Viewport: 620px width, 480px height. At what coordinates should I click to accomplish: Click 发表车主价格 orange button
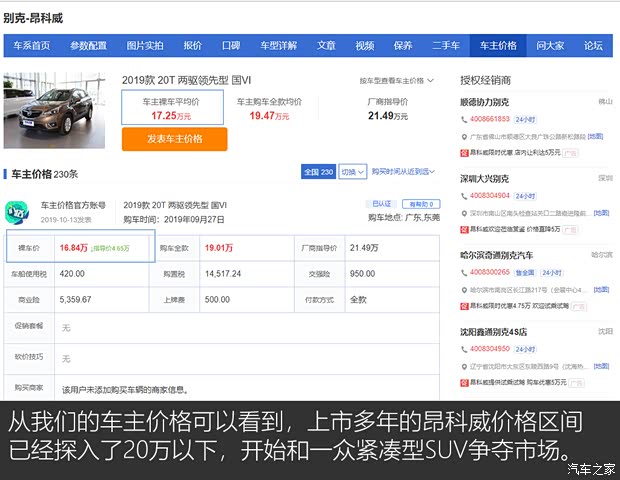click(174, 139)
